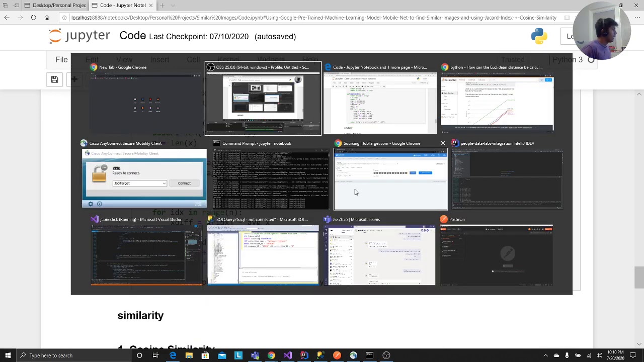Image resolution: width=644 pixels, height=362 pixels.
Task: Save the notebook with the floppy disk icon
Action: pyautogui.click(x=54, y=79)
